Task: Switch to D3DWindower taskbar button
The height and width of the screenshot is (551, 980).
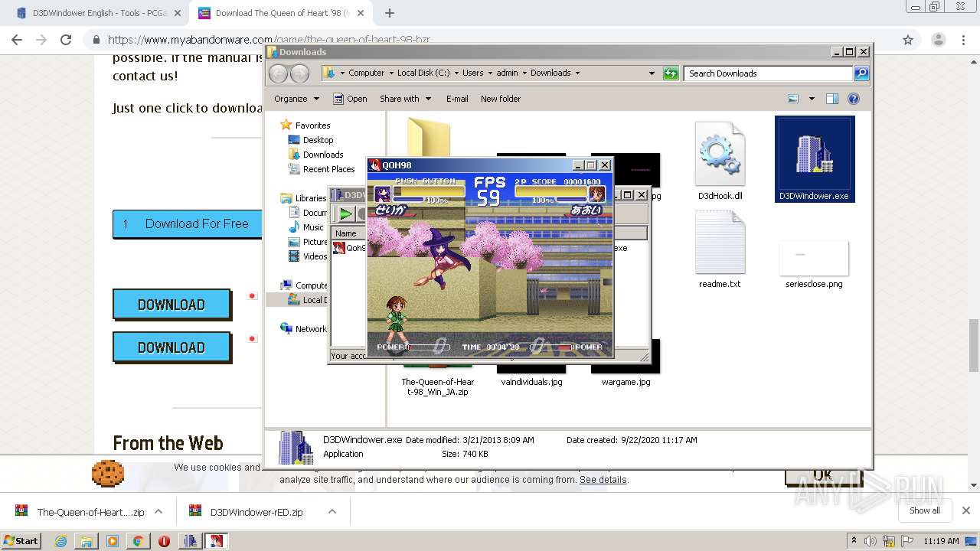Action: point(191,541)
